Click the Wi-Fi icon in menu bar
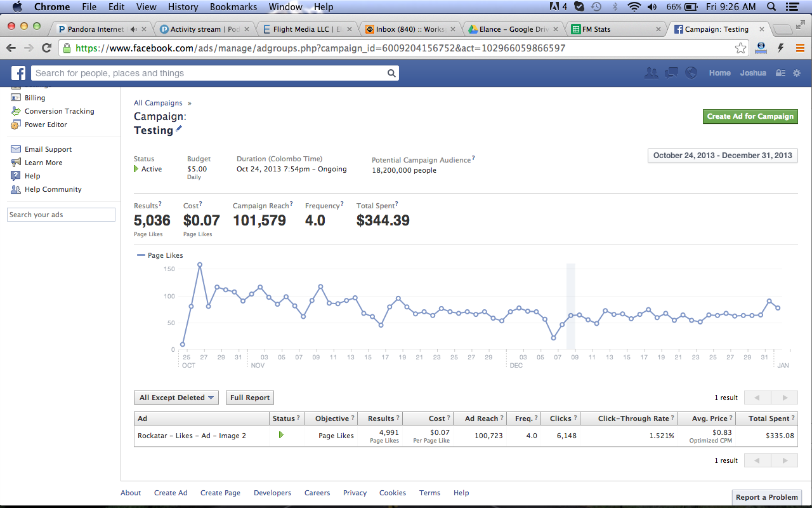The width and height of the screenshot is (812, 508). (x=634, y=7)
